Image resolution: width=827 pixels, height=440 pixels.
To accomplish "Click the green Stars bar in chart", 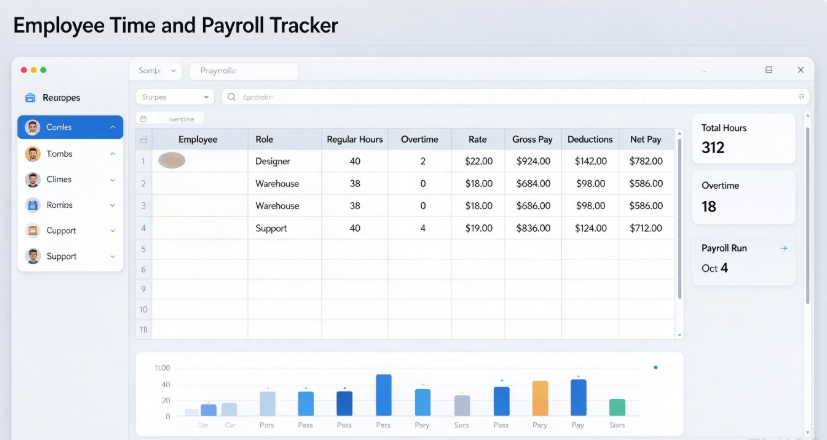I will [x=617, y=407].
